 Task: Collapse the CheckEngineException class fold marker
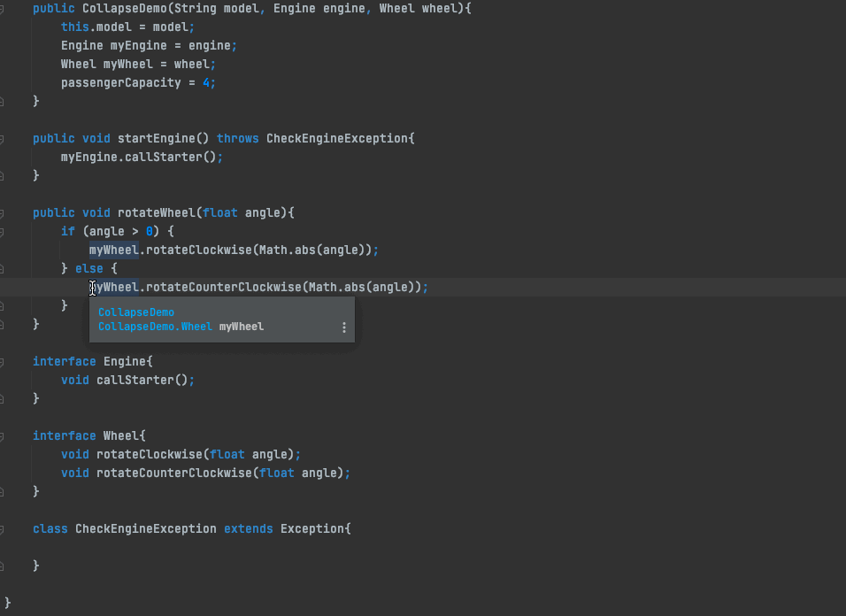click(x=4, y=529)
